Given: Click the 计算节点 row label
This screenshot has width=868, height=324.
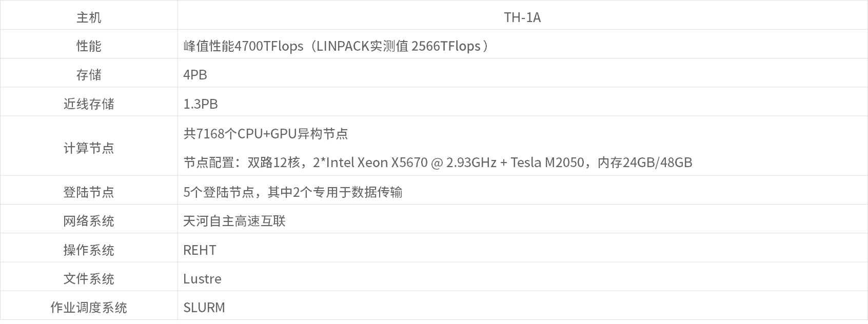Looking at the screenshot, I should pyautogui.click(x=89, y=148).
